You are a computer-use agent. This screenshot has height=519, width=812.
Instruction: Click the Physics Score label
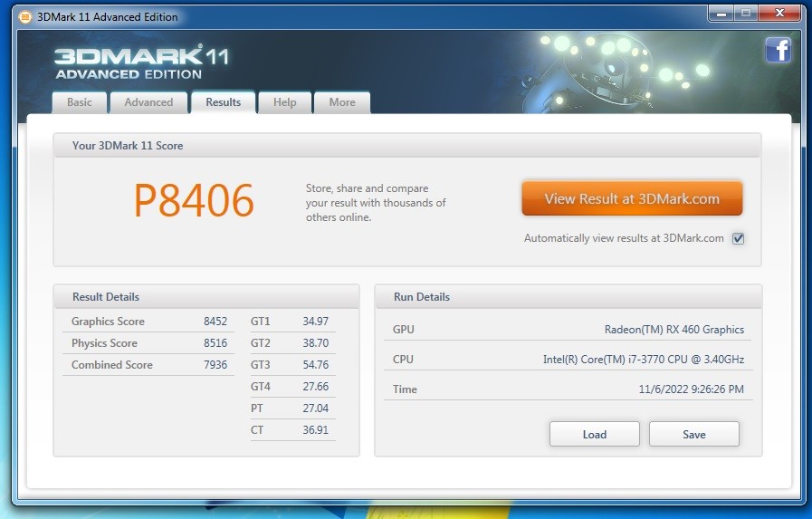(x=104, y=343)
